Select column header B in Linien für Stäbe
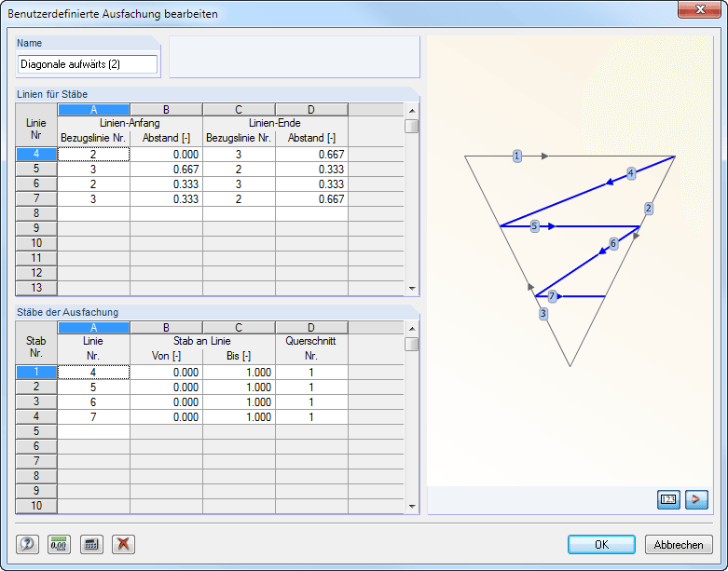 point(166,110)
